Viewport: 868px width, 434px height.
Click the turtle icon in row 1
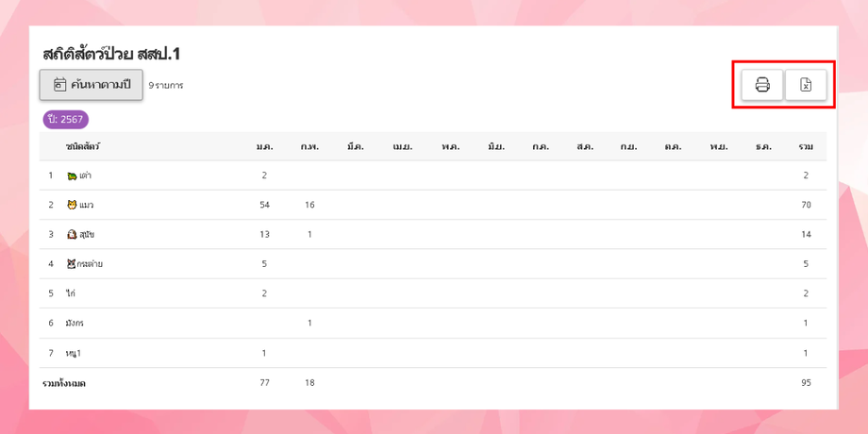pyautogui.click(x=72, y=175)
